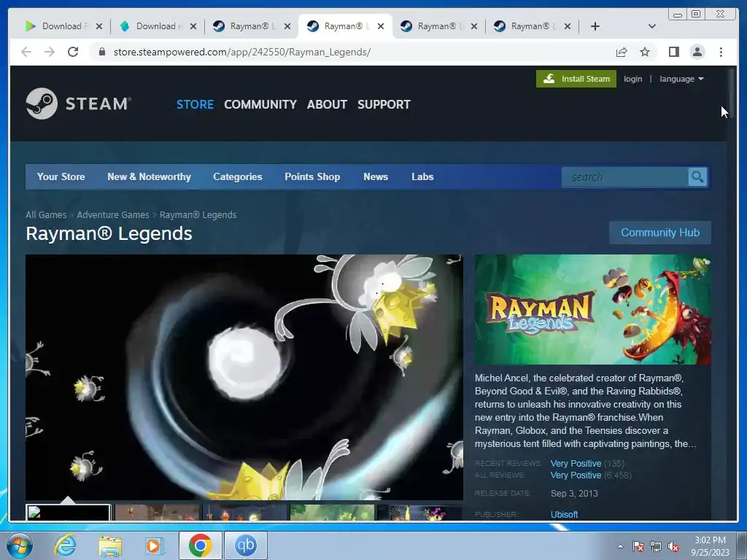Open the media player taskbar icon

(x=155, y=545)
